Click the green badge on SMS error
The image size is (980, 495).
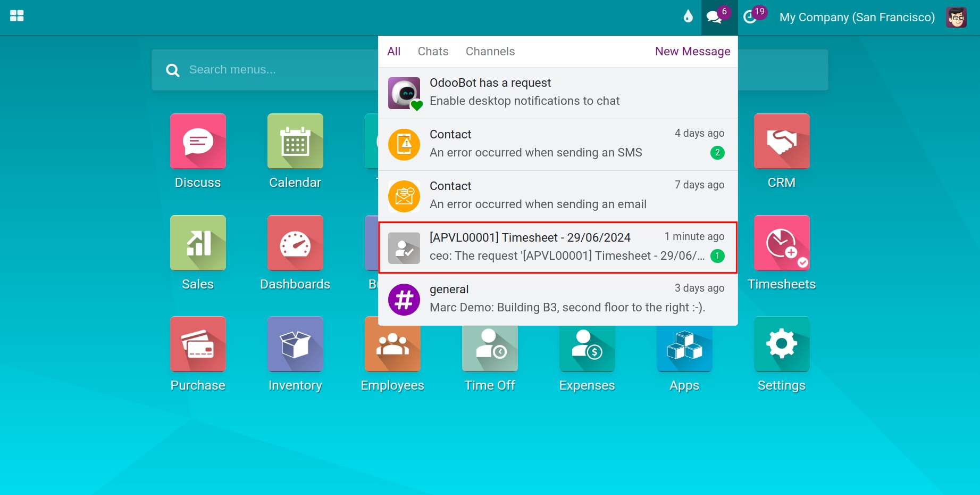(x=717, y=153)
